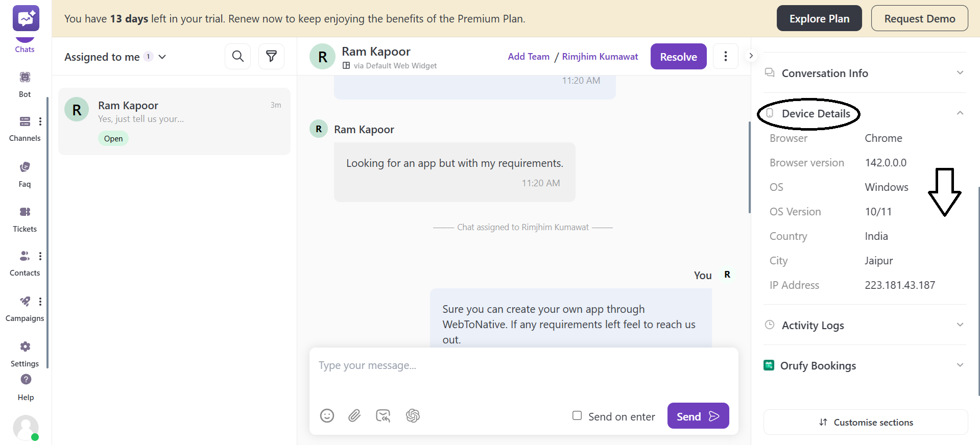Click the search icon in chat list

point(237,56)
